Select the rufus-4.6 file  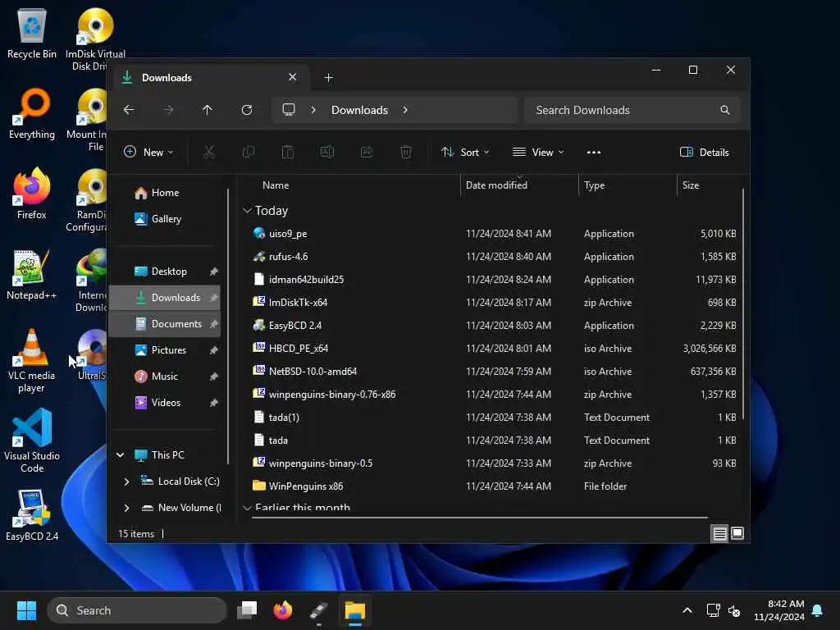pyautogui.click(x=493, y=257)
